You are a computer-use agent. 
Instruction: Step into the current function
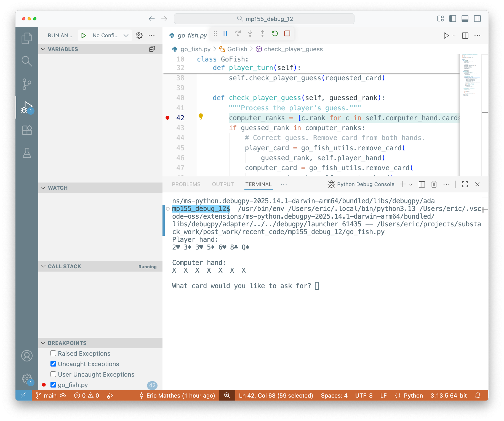click(250, 33)
